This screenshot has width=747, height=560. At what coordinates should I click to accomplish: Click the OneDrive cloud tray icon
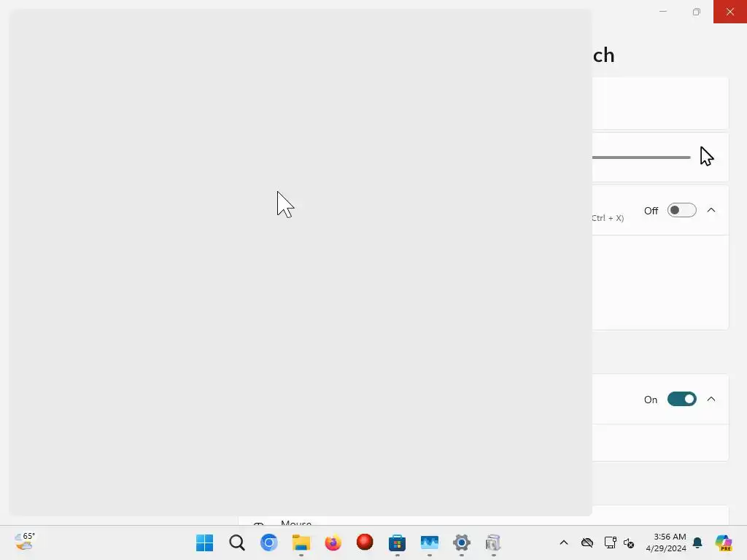point(587,542)
